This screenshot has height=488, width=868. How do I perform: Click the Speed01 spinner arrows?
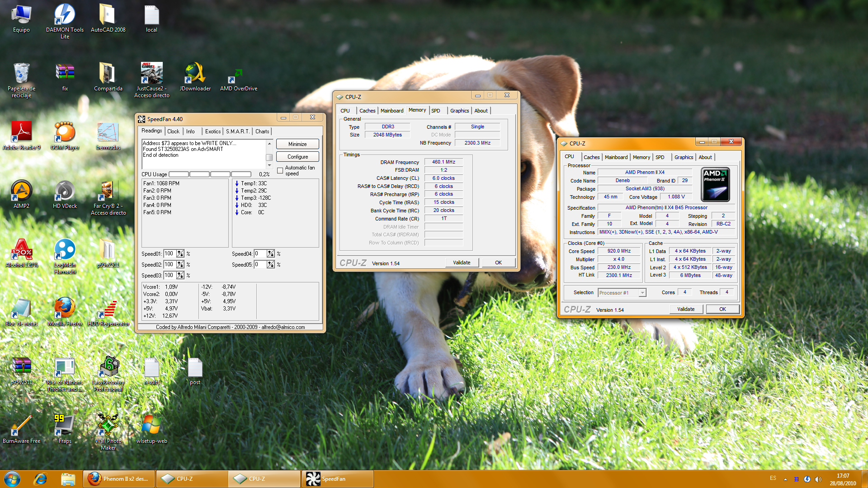click(180, 254)
